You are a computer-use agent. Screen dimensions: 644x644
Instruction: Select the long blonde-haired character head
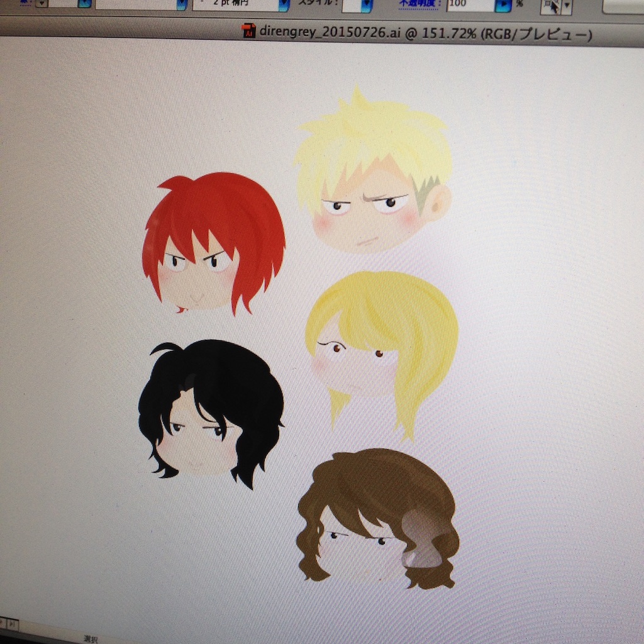point(382,356)
